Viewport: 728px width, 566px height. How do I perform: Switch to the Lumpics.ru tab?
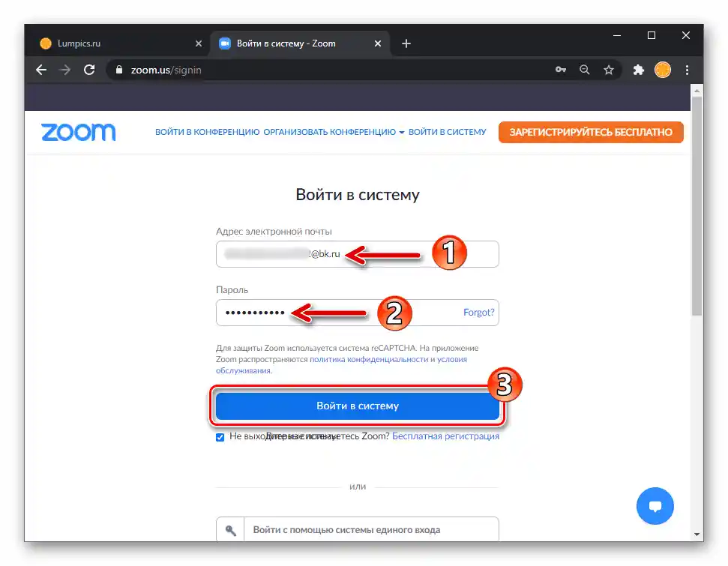point(116,43)
